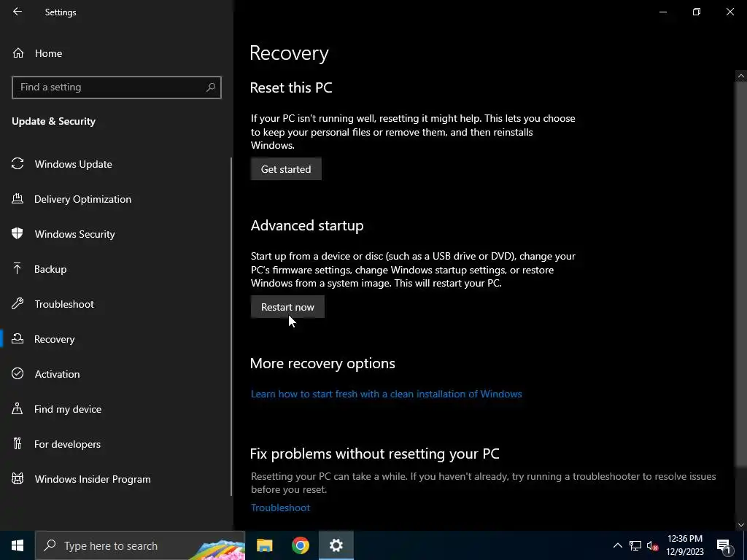Show hidden system tray icons

tap(617, 545)
